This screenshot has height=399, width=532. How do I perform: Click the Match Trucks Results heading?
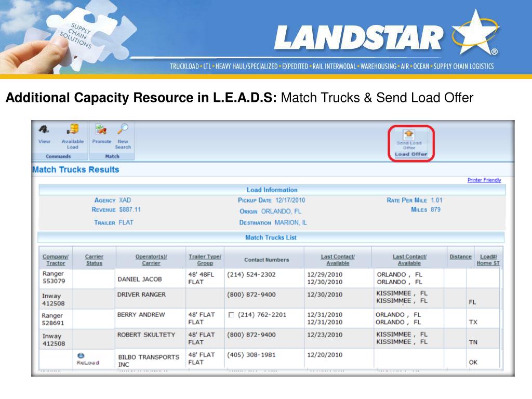click(76, 170)
